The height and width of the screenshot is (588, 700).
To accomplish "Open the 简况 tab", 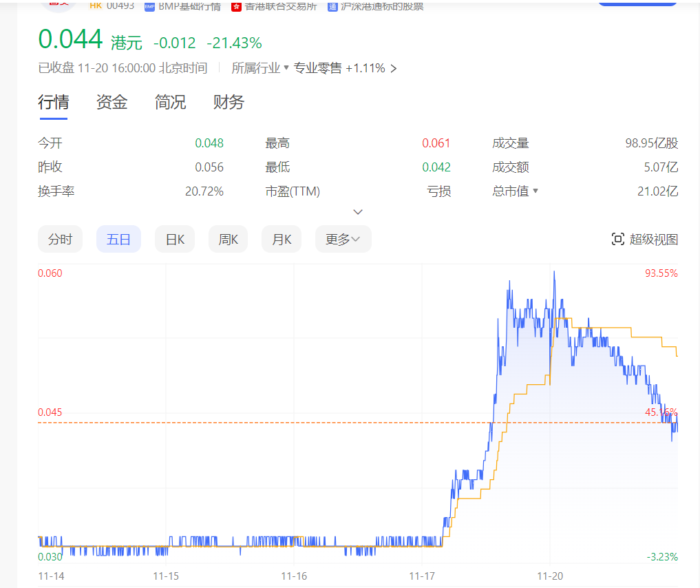I will coord(170,103).
